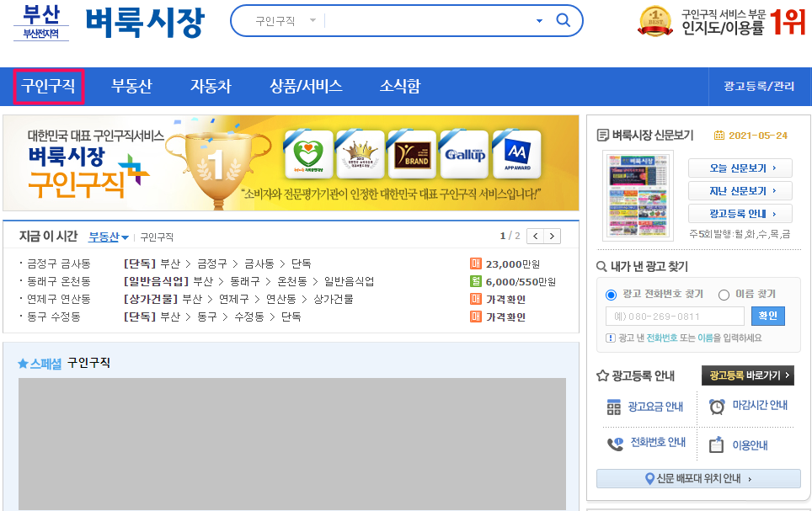
Task: Open 전화번호 안내 phone icon
Action: (x=615, y=444)
